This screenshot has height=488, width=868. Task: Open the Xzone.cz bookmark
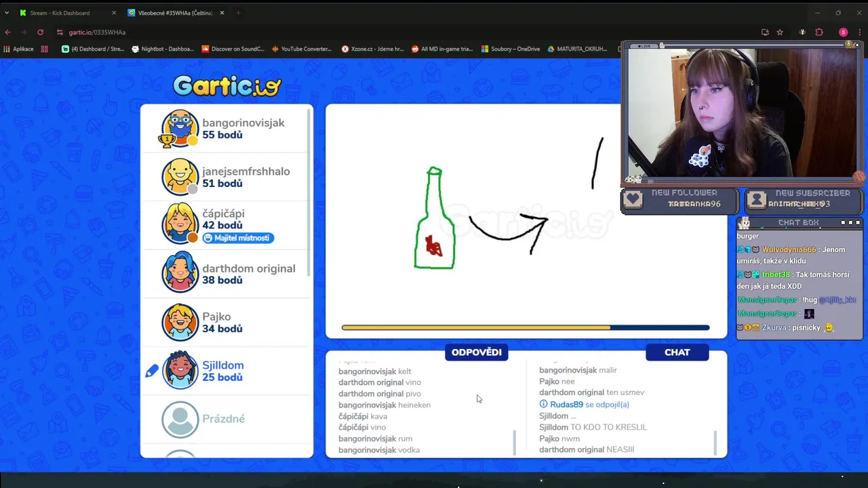click(x=372, y=49)
